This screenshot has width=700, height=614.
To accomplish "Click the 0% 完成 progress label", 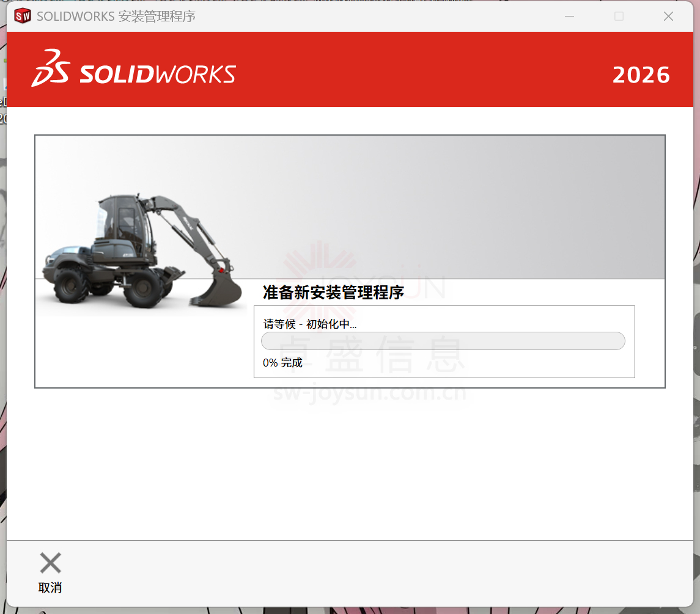I will coord(282,363).
